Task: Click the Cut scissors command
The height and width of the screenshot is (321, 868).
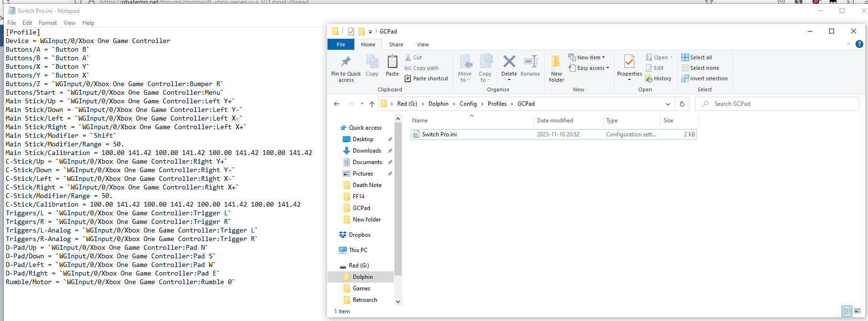Action: coord(414,57)
